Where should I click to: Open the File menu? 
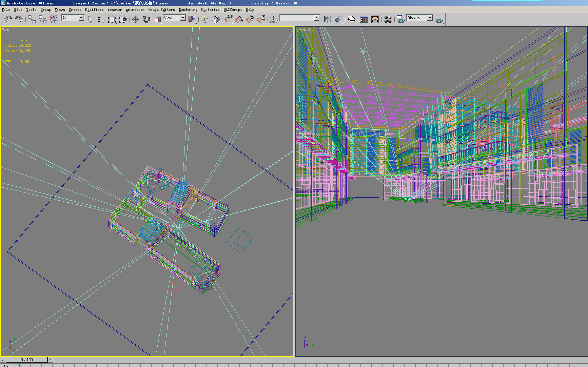pos(6,9)
